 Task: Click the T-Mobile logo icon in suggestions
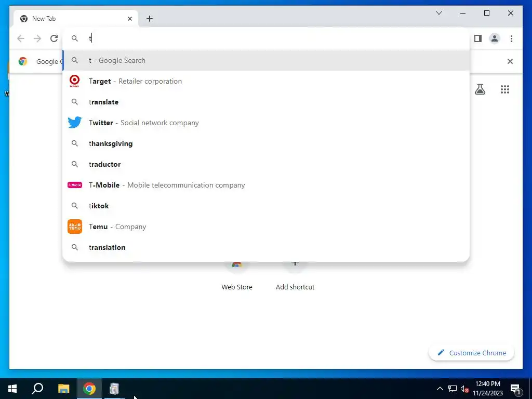[75, 185]
